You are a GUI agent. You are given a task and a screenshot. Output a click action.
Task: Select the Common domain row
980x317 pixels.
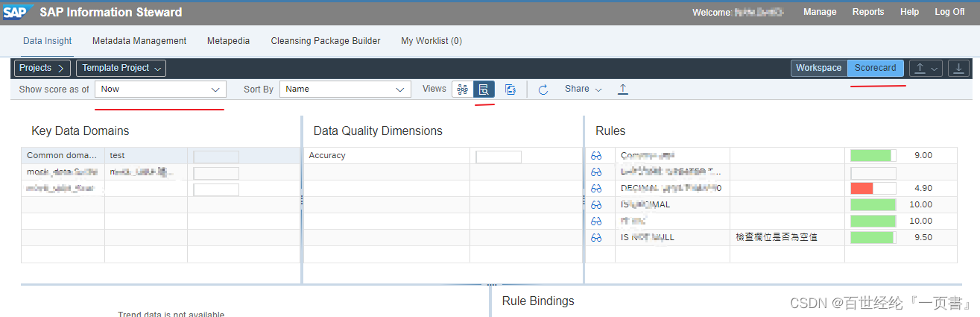pos(160,156)
